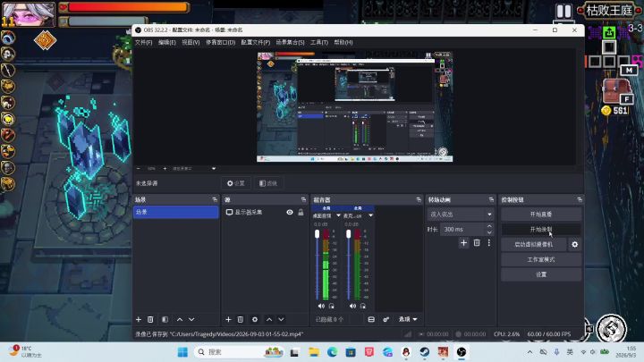Screen dimensions: 644x362
Task: Remove scene transition with trash icon
Action: [x=477, y=243]
